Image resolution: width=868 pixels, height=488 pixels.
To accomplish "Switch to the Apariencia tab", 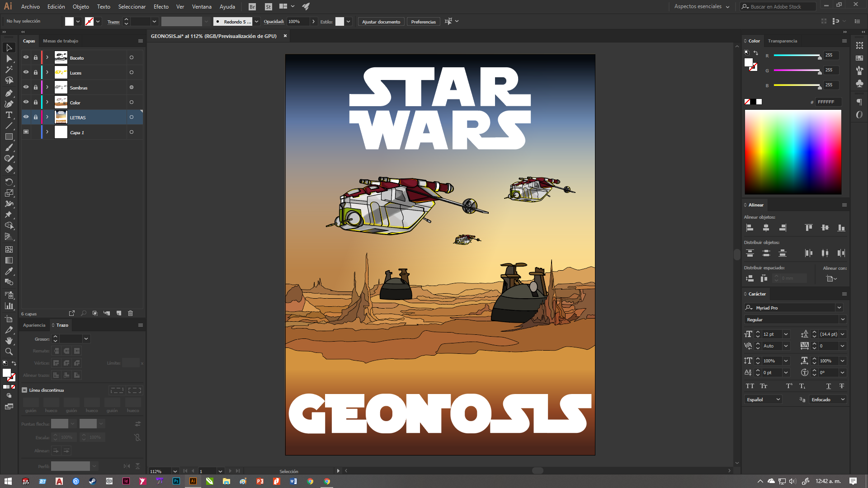I will click(34, 325).
